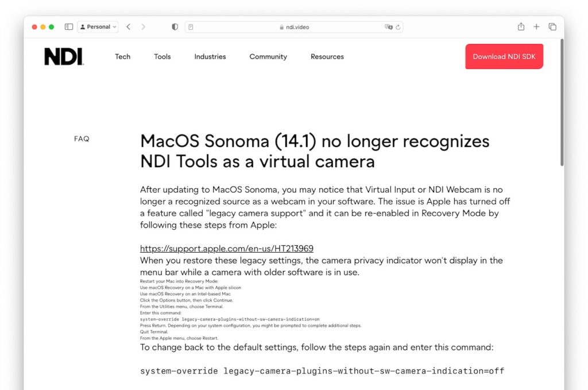588x390 pixels.
Task: Click the NDI logo
Action: click(63, 56)
